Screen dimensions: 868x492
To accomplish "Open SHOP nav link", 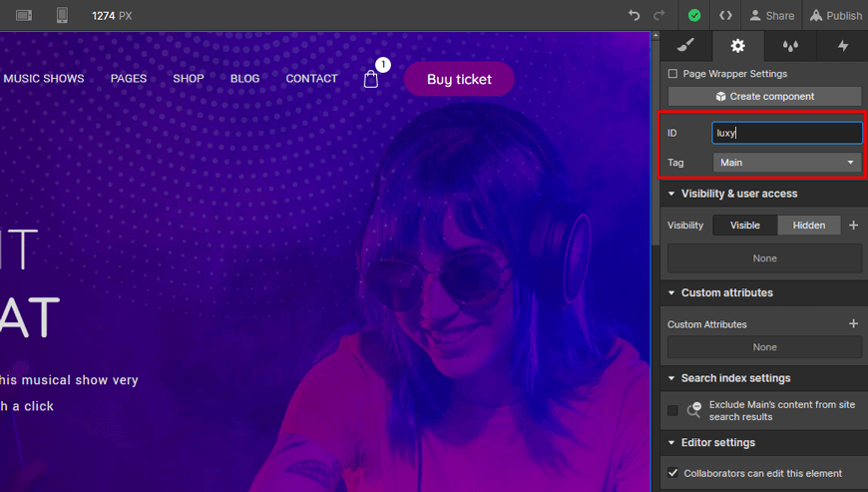I will [x=189, y=79].
